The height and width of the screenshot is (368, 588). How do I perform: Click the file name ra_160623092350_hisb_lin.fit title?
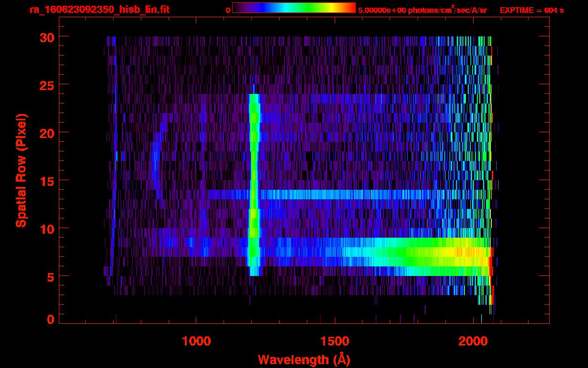pyautogui.click(x=99, y=10)
